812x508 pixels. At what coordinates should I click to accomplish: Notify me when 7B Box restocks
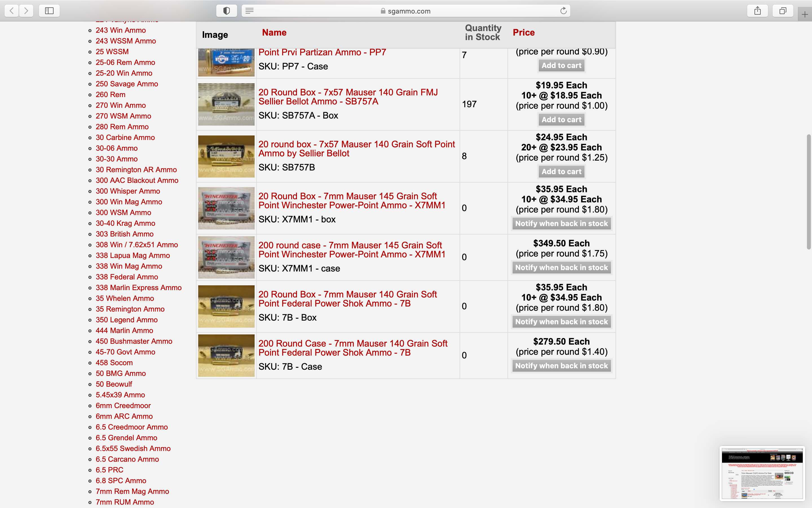[x=561, y=321]
